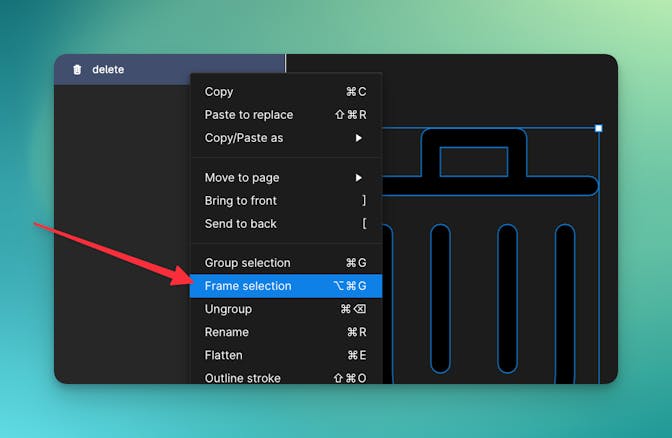
Task: Select the delete layer name in the layers panel
Action: click(x=108, y=70)
